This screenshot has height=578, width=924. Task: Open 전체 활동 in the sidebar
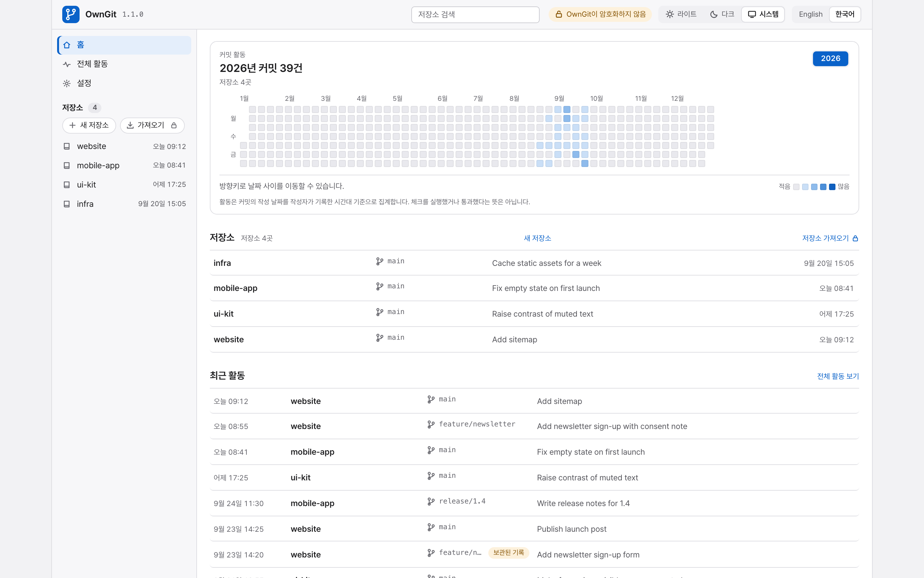click(x=124, y=64)
